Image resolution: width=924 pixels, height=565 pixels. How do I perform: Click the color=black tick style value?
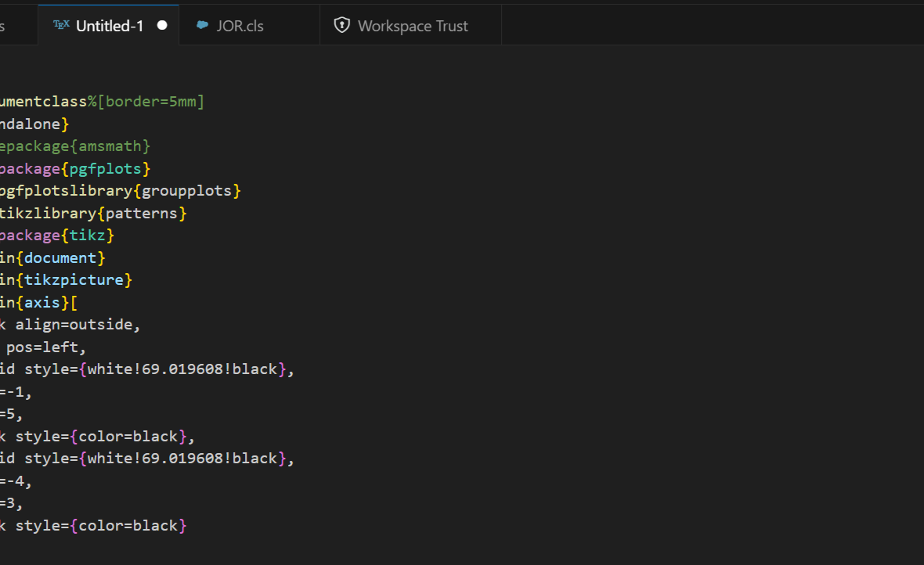pyautogui.click(x=131, y=436)
